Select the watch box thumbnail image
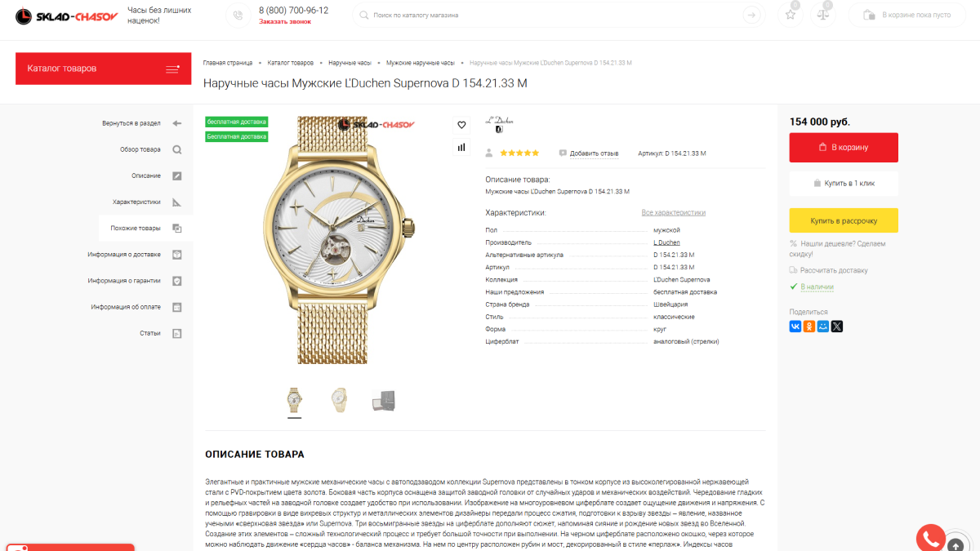 [x=383, y=400]
